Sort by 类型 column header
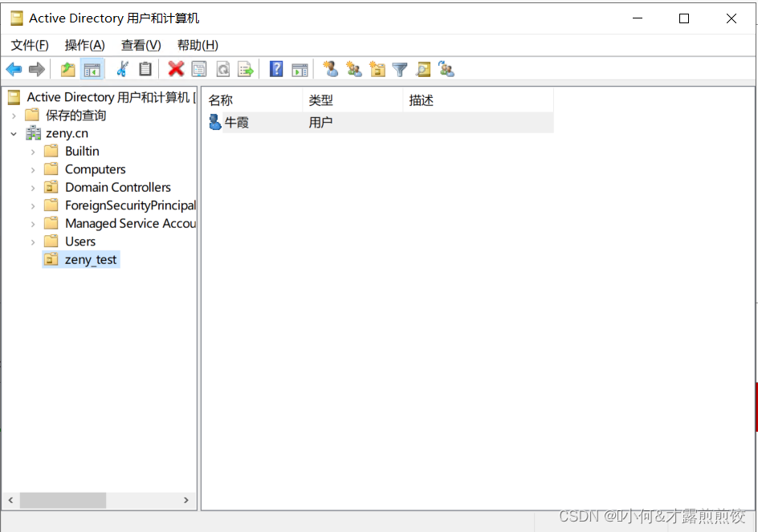 353,100
